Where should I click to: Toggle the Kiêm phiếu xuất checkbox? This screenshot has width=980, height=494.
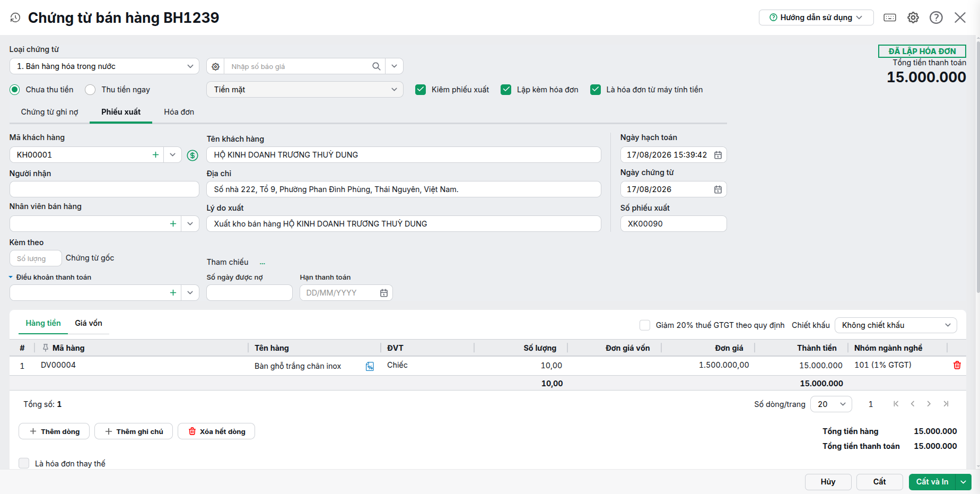coord(421,90)
